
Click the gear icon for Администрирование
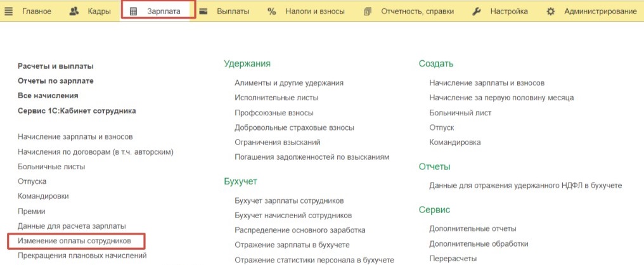[x=550, y=11]
